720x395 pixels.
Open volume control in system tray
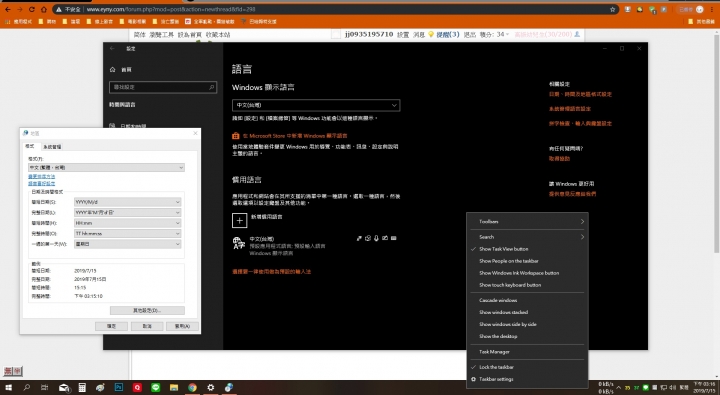coord(673,388)
